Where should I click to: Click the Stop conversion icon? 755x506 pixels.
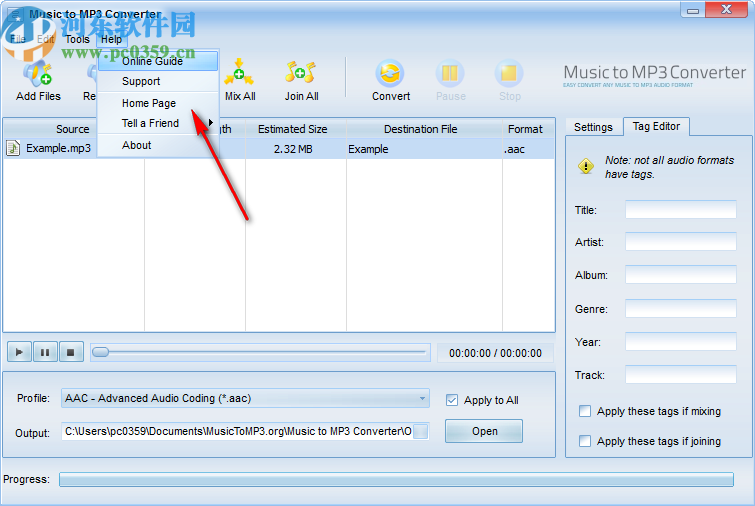(x=509, y=74)
